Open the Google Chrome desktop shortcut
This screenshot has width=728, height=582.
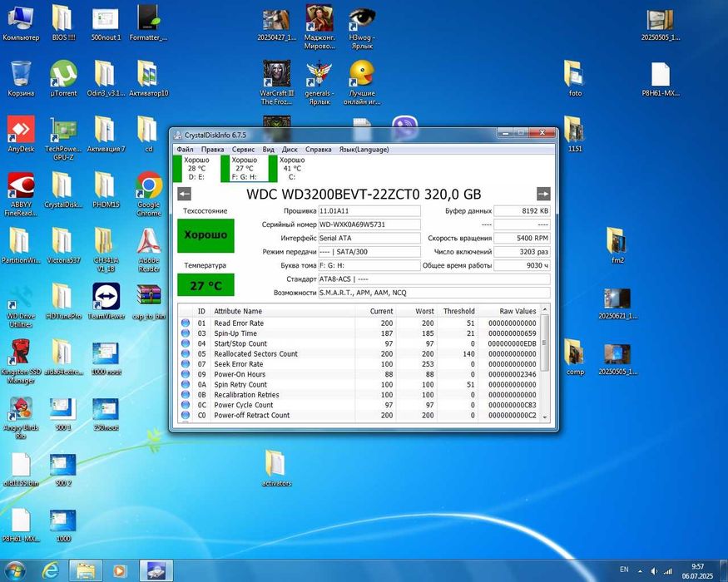[149, 194]
